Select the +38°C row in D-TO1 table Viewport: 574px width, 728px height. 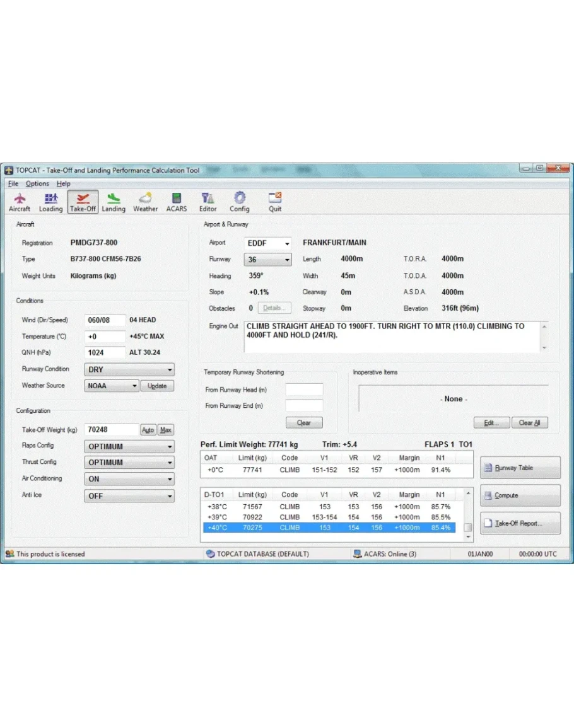(x=328, y=507)
